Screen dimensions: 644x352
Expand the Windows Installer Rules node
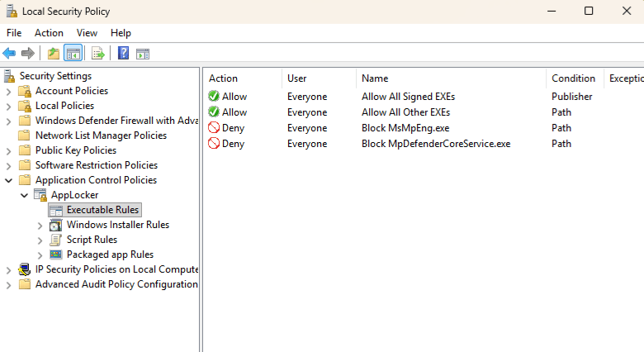40,225
